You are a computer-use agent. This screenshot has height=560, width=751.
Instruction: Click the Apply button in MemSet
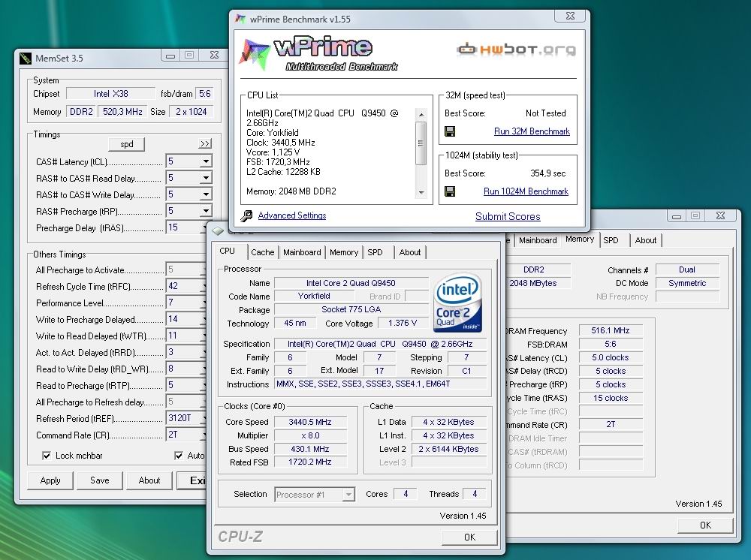50,480
